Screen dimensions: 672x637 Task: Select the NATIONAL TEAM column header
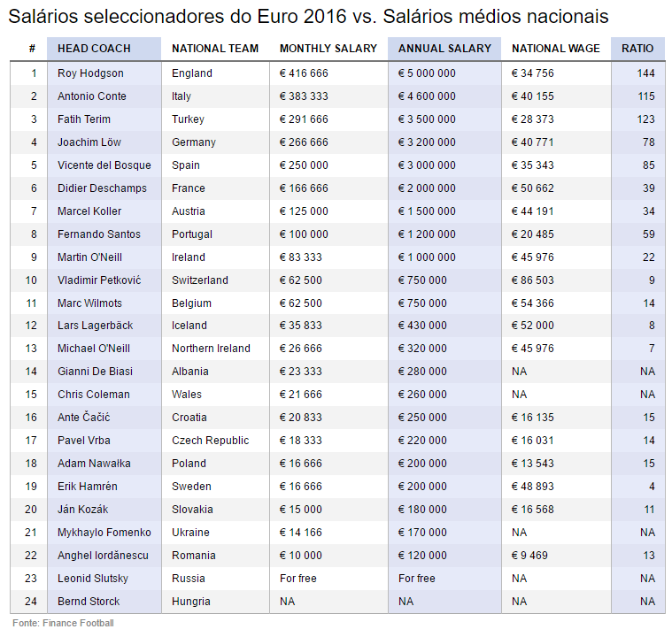point(215,49)
